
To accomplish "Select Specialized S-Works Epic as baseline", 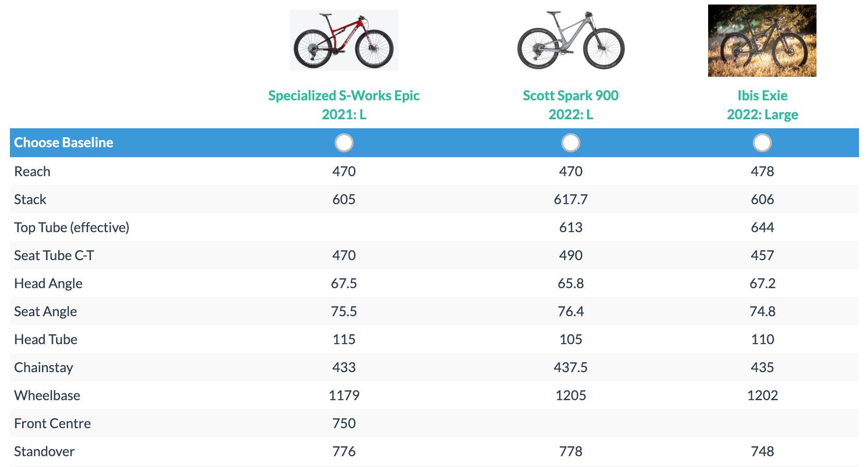I will (344, 143).
